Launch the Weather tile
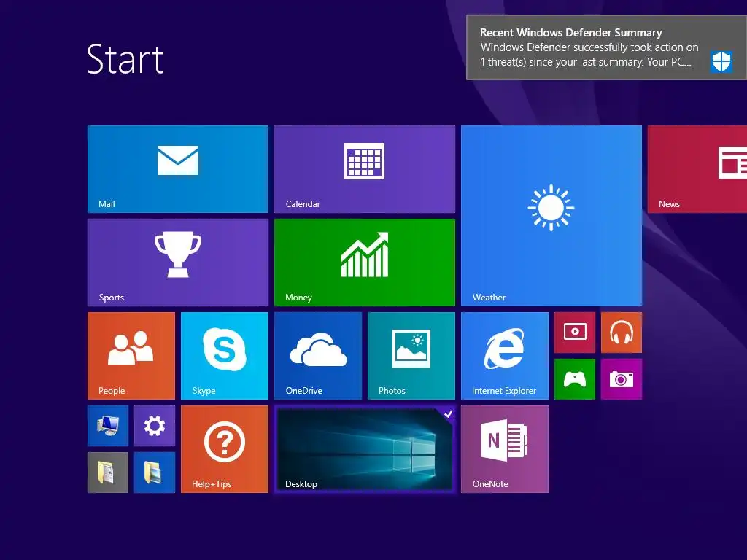747x560 pixels. coord(551,216)
